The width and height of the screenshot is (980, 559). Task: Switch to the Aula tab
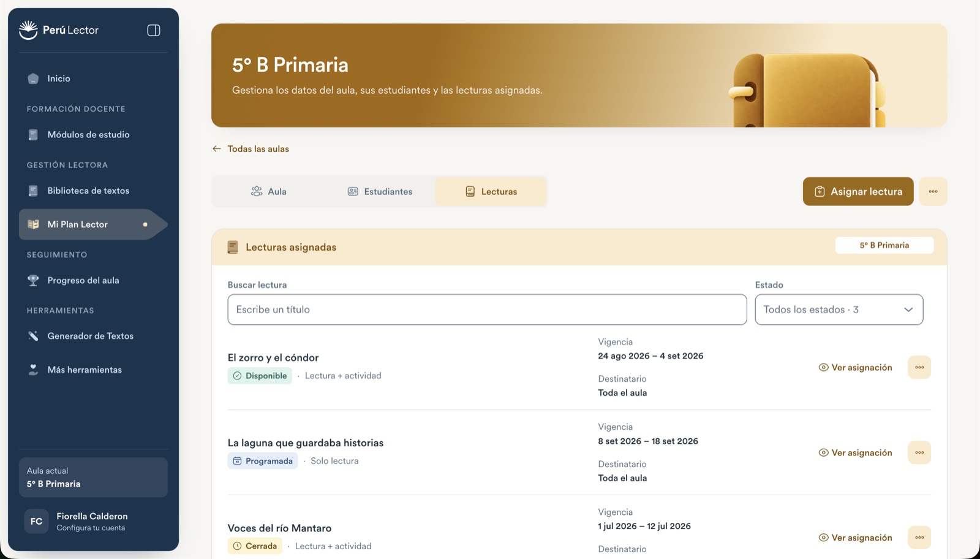pos(268,191)
